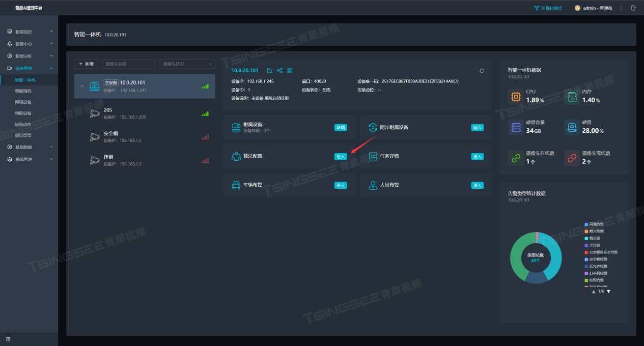Select 点位类型 submenu item
The image size is (644, 346).
[x=29, y=135]
